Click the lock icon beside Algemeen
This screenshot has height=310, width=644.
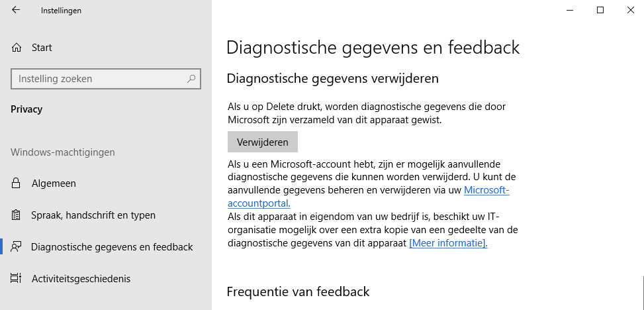click(17, 183)
